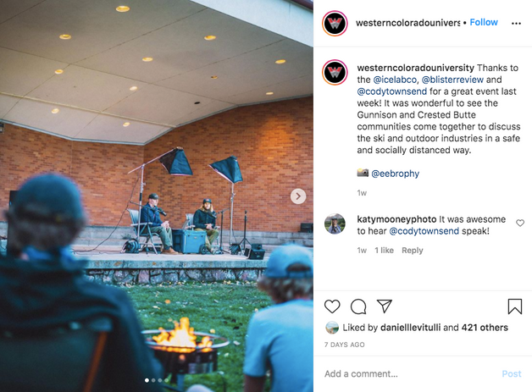Open the @icelabco mention link
The width and height of the screenshot is (532, 392).
[396, 80]
